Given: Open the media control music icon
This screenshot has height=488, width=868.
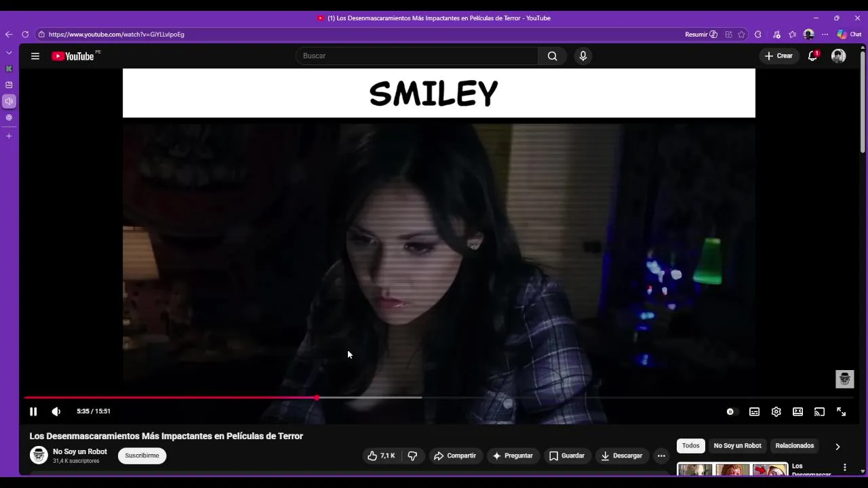Looking at the screenshot, I should (x=776, y=35).
